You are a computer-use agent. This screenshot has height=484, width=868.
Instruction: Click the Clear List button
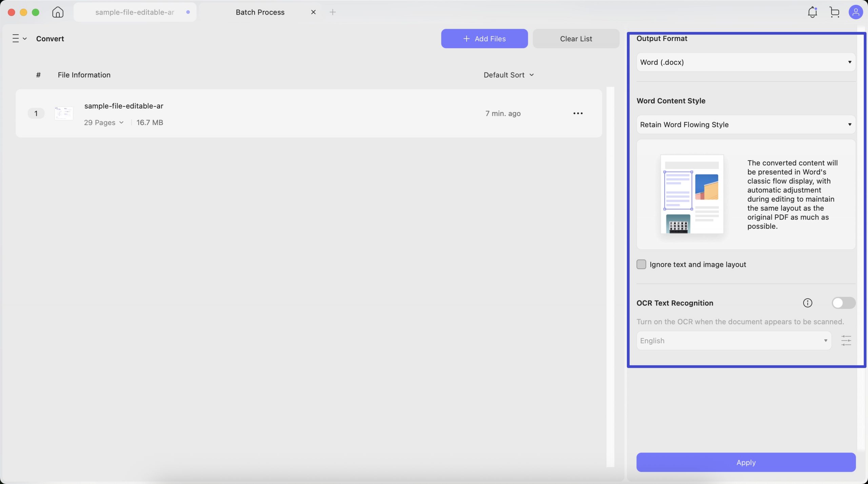[x=576, y=39]
